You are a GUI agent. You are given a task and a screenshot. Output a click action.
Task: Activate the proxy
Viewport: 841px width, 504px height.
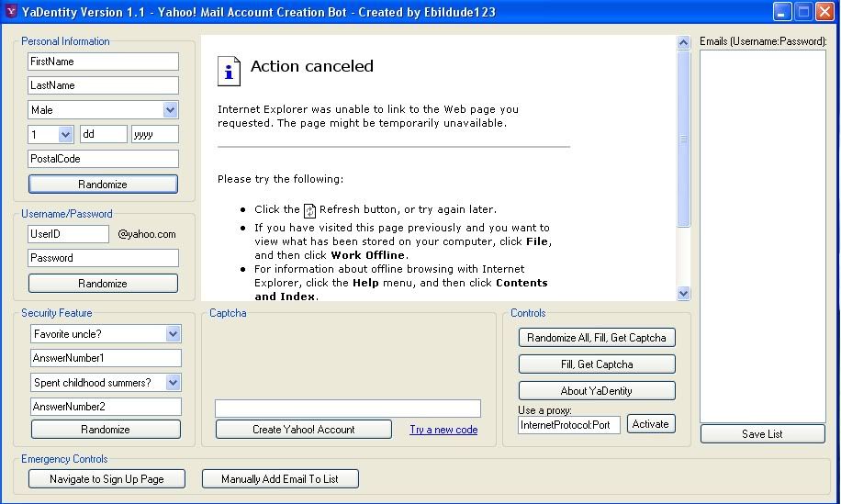pos(651,424)
